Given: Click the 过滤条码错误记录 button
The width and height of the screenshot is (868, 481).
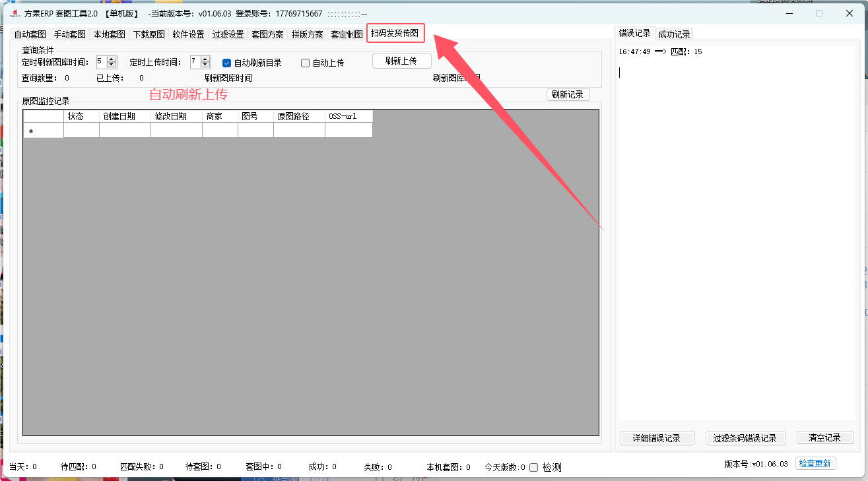Looking at the screenshot, I should click(x=745, y=438).
